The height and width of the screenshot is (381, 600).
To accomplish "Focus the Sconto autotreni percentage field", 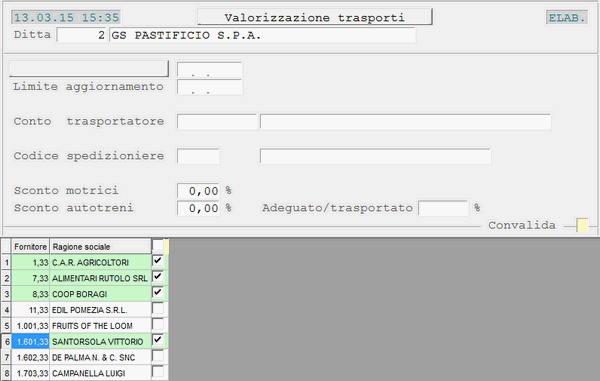I will point(198,208).
